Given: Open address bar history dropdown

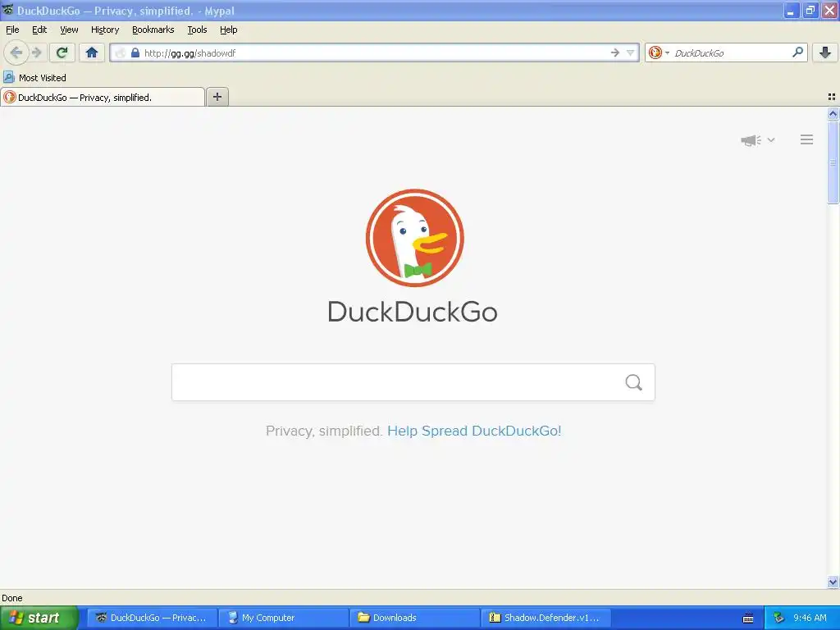Looking at the screenshot, I should pos(631,52).
